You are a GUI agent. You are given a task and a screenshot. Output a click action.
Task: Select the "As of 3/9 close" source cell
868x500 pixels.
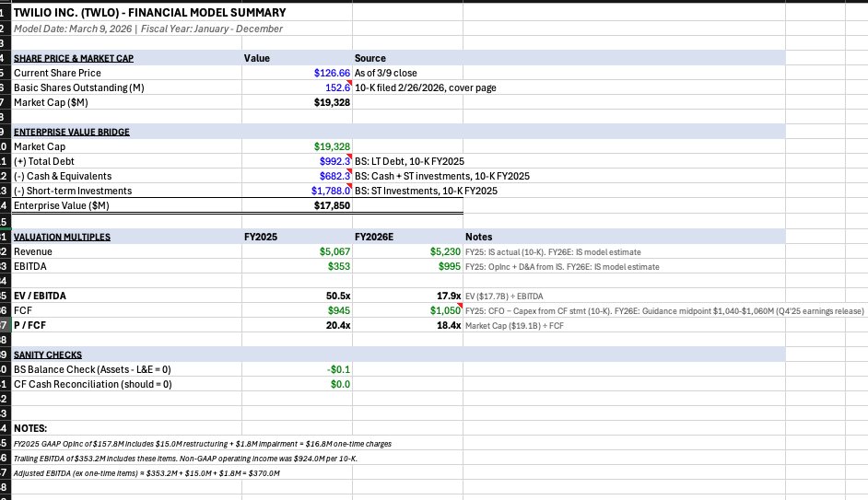click(x=386, y=73)
